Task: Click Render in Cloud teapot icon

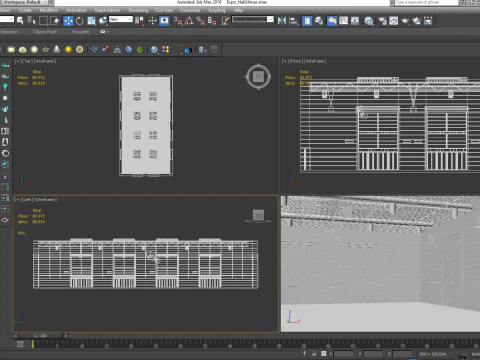Action: [417, 21]
